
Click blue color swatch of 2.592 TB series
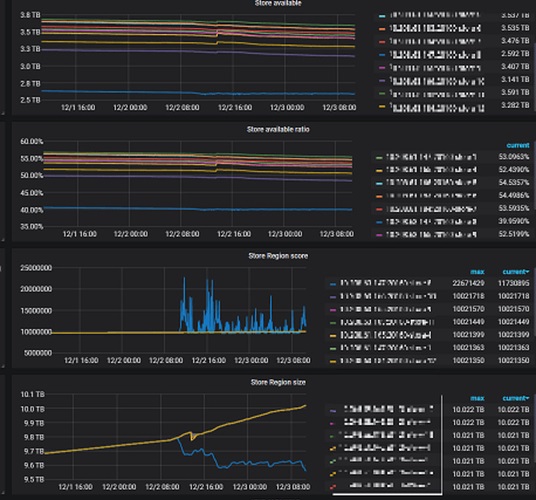tap(382, 54)
